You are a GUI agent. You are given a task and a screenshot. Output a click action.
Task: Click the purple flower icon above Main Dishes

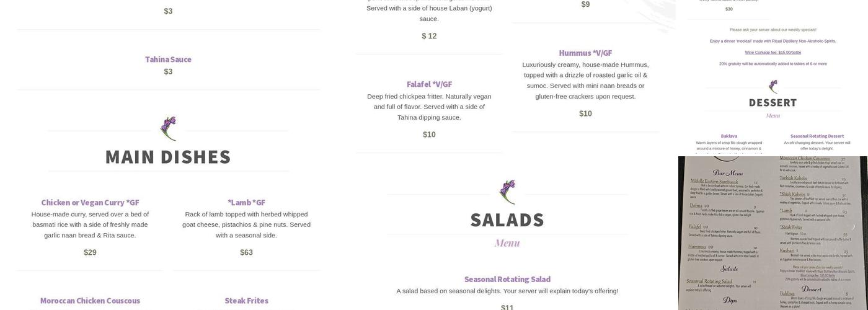point(168,128)
